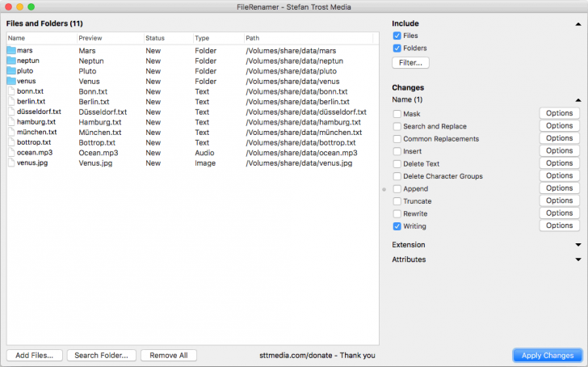Open Options for Insert
588x367 pixels.
pos(559,150)
